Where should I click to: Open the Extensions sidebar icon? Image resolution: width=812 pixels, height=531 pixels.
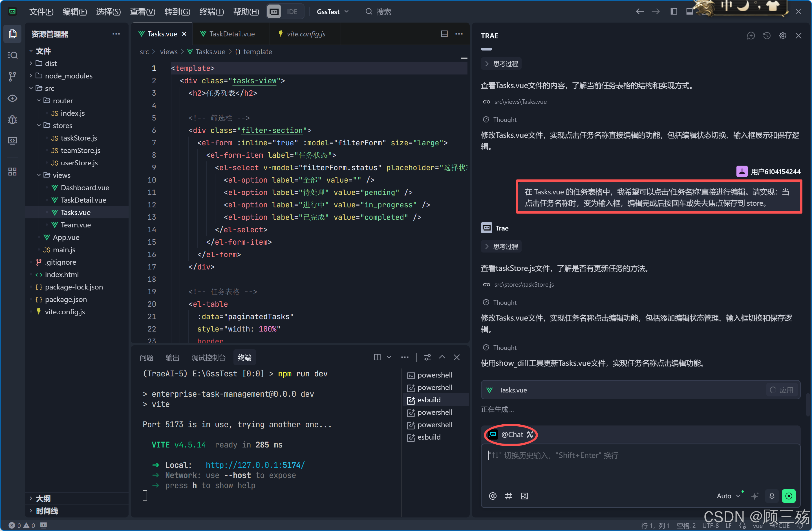point(12,172)
